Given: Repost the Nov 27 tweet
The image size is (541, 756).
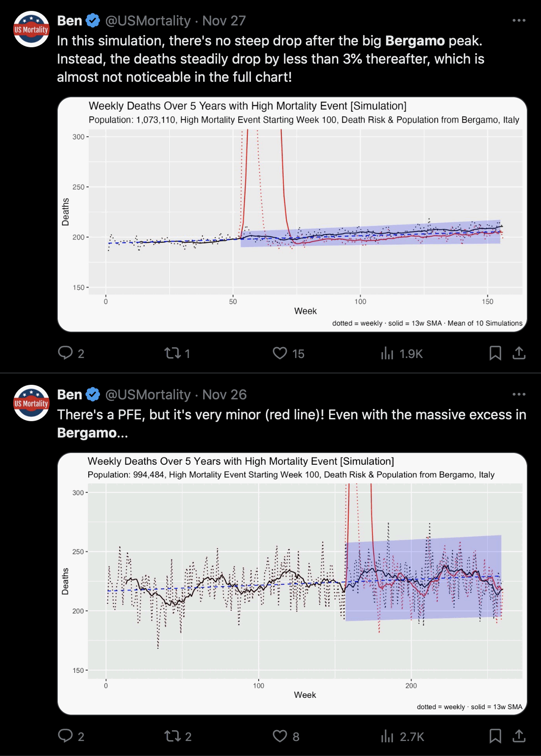Looking at the screenshot, I should [x=173, y=353].
